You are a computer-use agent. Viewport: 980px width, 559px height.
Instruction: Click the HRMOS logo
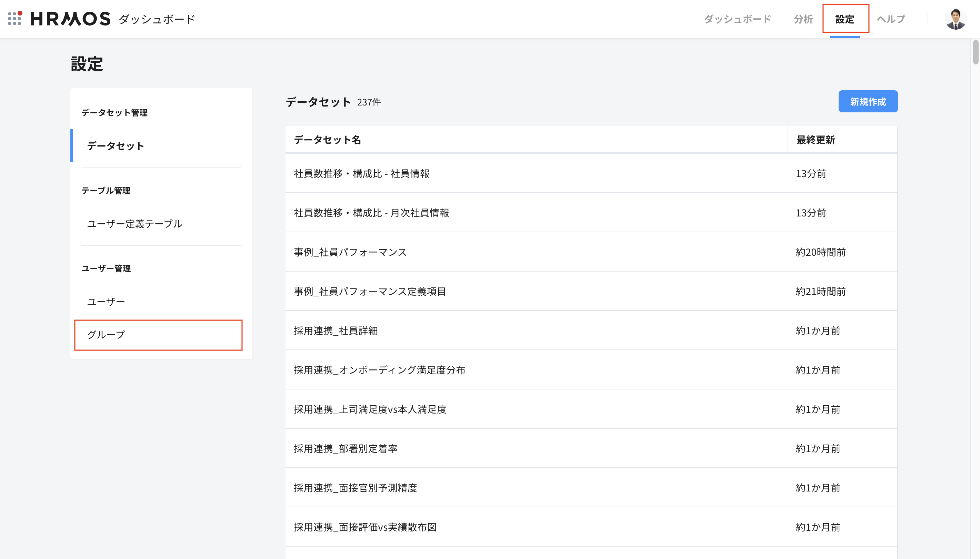71,19
